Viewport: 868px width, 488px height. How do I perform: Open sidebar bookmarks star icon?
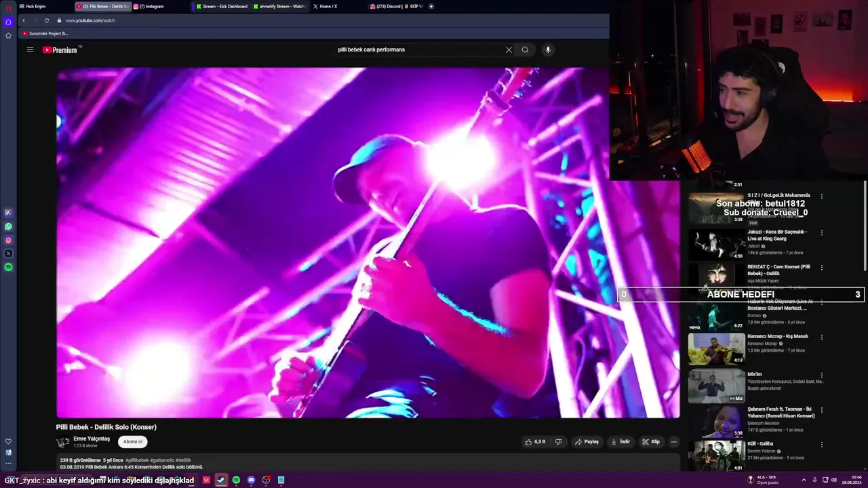point(8,35)
